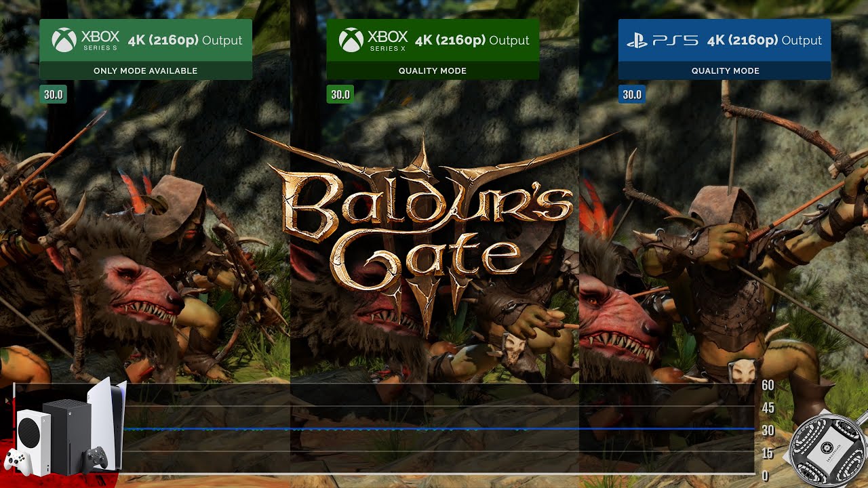Click the 0 label on fps graph axis
This screenshot has width=868, height=488.
click(765, 476)
